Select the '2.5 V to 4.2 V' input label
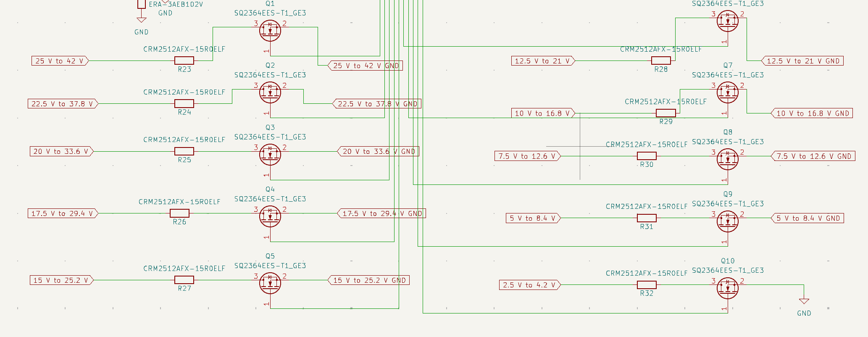The image size is (868, 337). click(530, 285)
